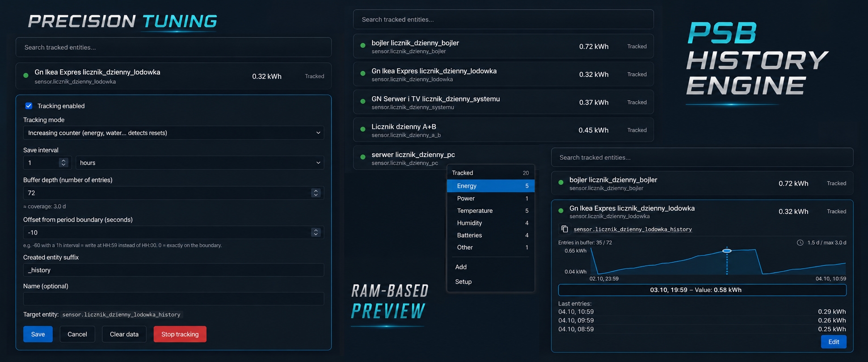This screenshot has height=362, width=868.
Task: Focus the search field above the five-entity list
Action: tap(503, 20)
